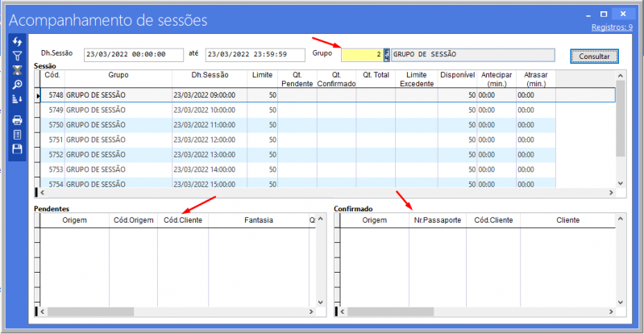Click Sessão grid horizontal scroll left arrow
This screenshot has height=334, width=644.
(x=42, y=193)
